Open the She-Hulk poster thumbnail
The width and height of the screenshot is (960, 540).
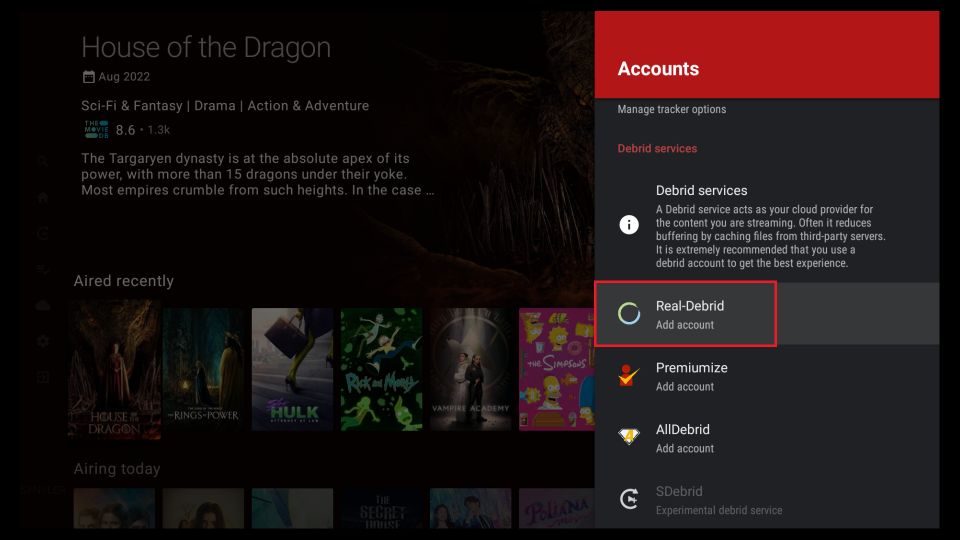click(293, 369)
